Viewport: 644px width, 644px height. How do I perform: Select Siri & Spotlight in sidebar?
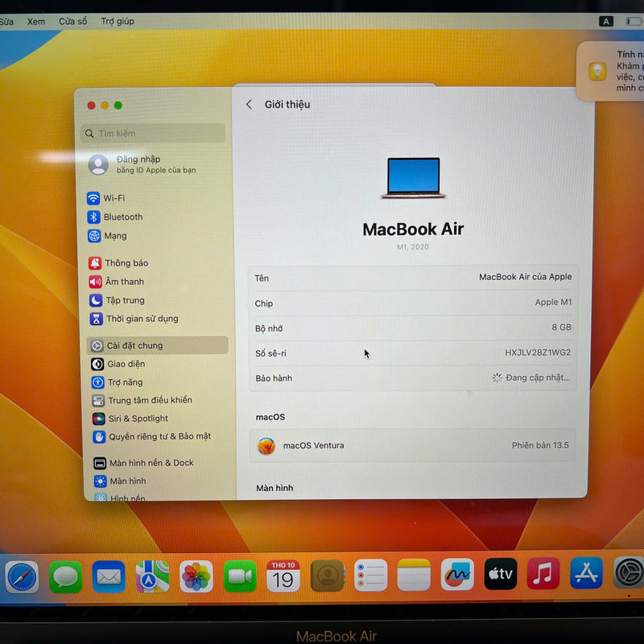click(138, 419)
